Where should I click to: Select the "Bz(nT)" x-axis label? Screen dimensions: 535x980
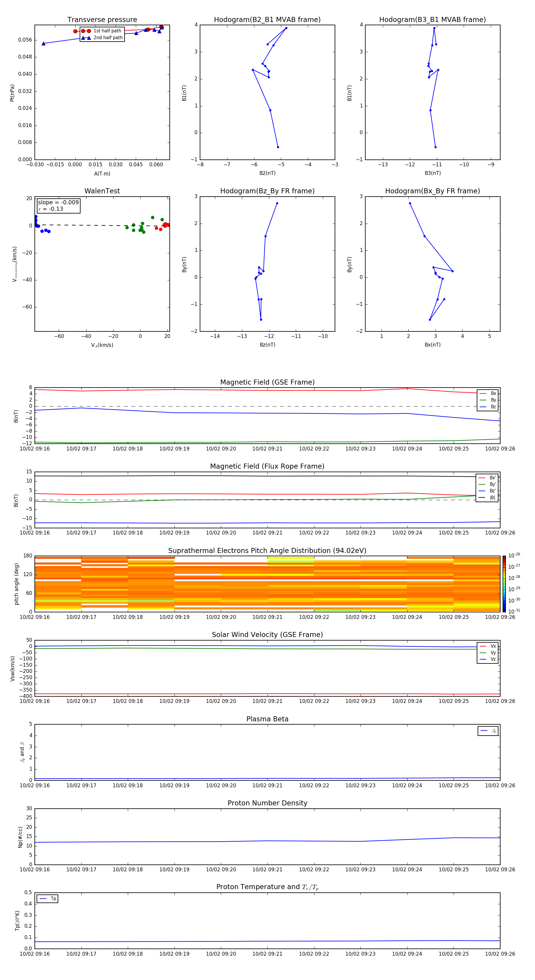pyautogui.click(x=267, y=345)
